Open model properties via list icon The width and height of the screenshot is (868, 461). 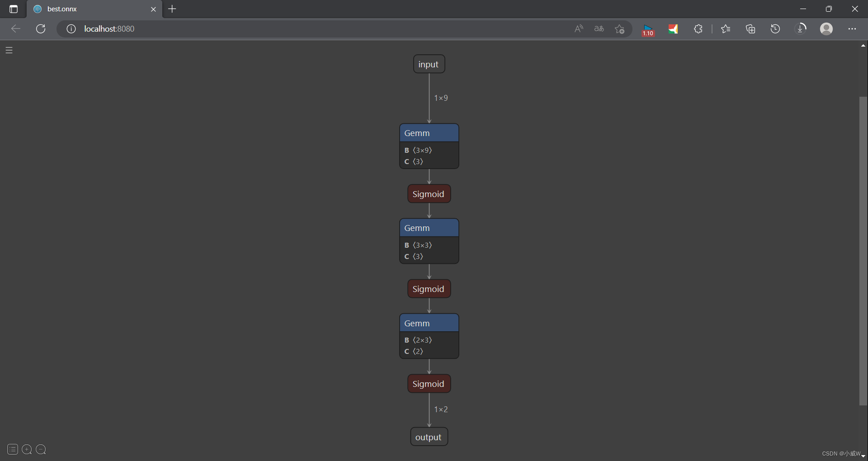12,449
